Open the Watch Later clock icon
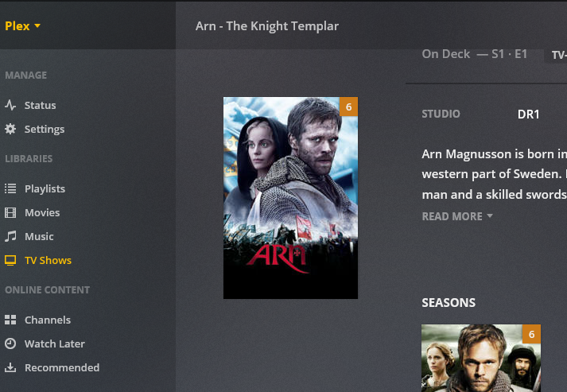Image resolution: width=567 pixels, height=392 pixels. point(10,343)
